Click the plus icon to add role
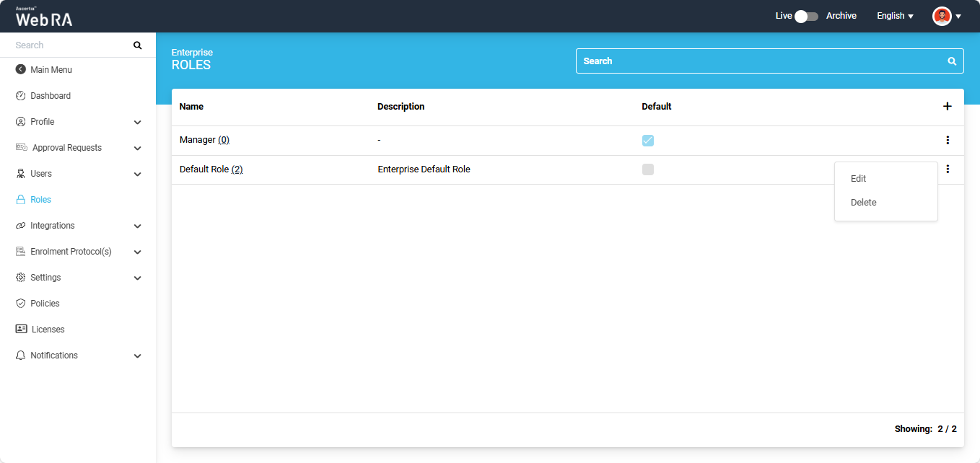Image resolution: width=980 pixels, height=463 pixels. (948, 107)
